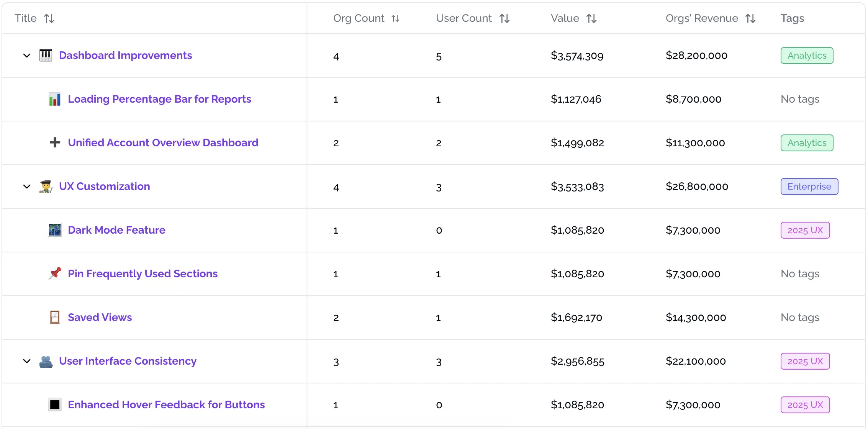Click the plus icon beside Unified Account Overview

click(x=55, y=142)
